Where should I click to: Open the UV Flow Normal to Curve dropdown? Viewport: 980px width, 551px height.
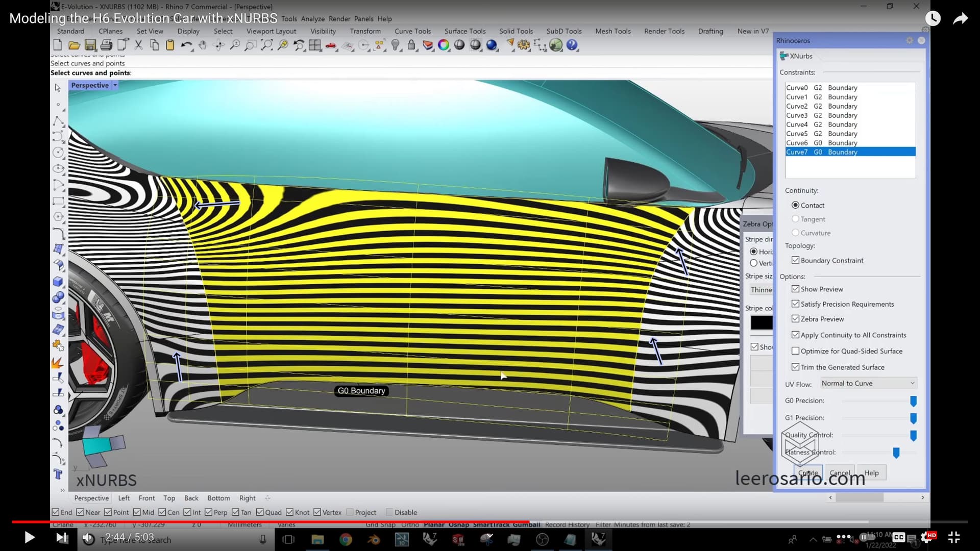pyautogui.click(x=868, y=383)
